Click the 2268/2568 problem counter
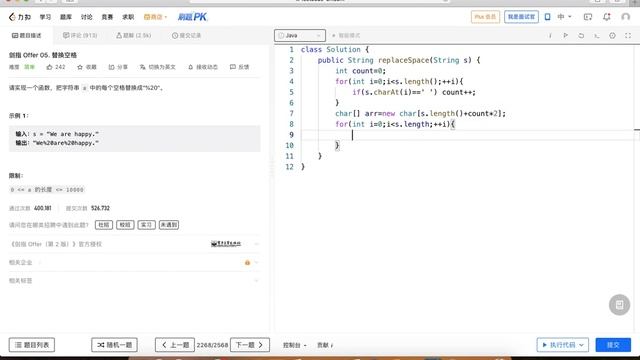The width and height of the screenshot is (640, 360). (x=212, y=345)
